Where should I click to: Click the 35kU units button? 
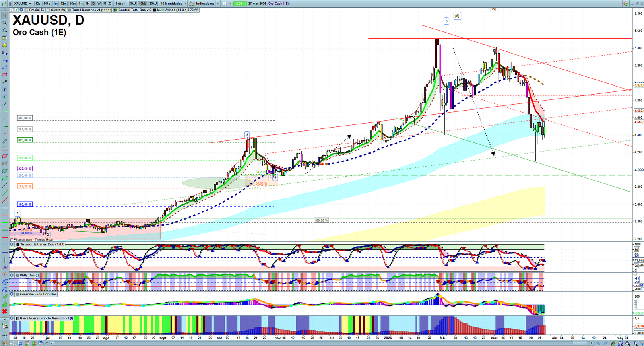153,4
